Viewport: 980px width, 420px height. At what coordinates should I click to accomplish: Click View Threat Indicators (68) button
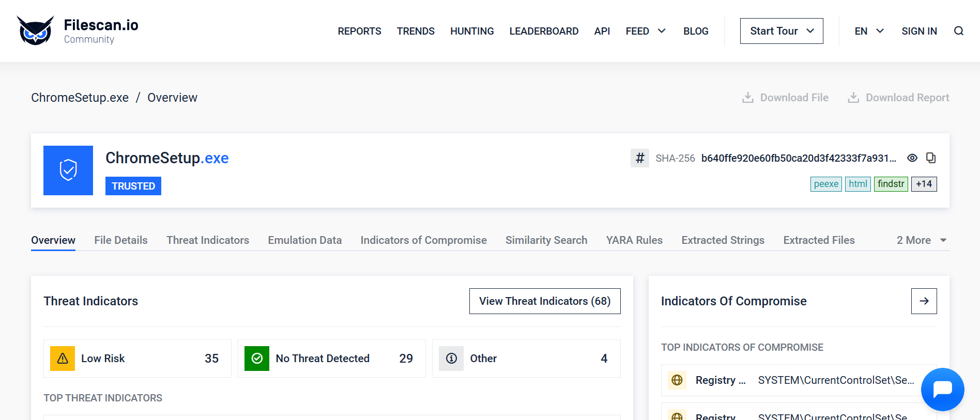544,301
